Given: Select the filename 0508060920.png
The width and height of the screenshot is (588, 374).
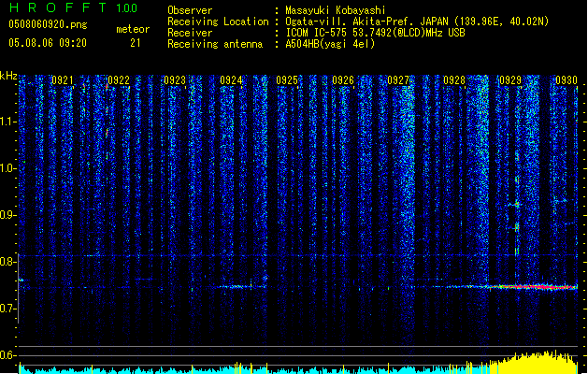Looking at the screenshot, I should point(48,24).
